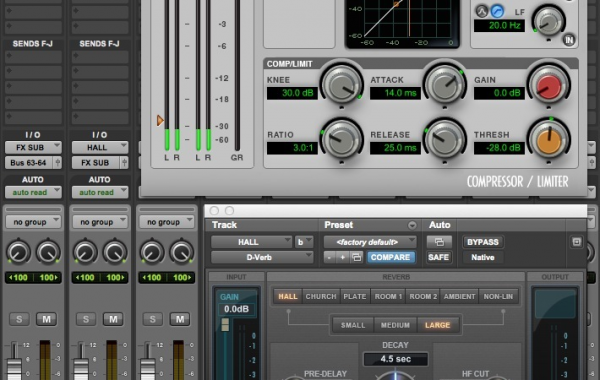Click the red GAIN knob
Screen dimensions: 600x380
pos(549,85)
